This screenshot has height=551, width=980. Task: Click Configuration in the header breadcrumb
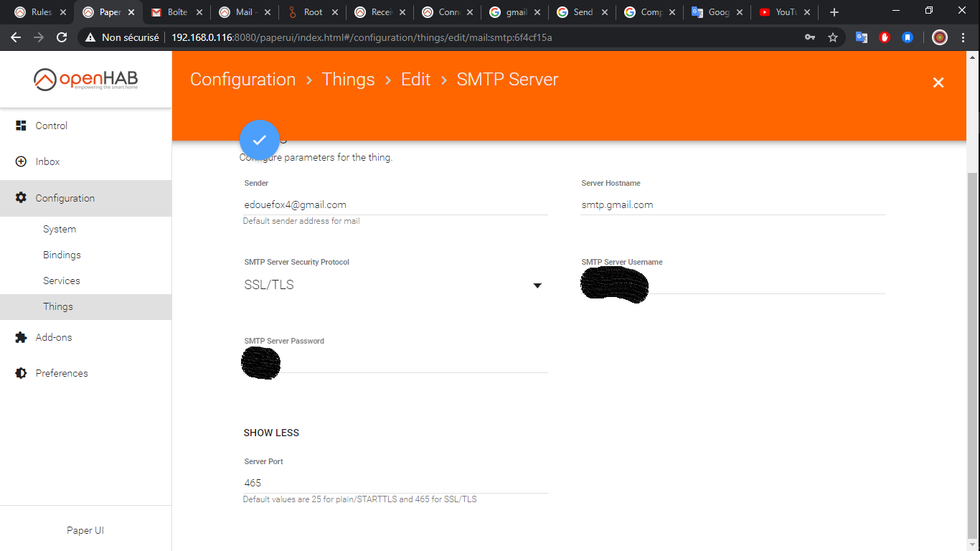tap(242, 80)
